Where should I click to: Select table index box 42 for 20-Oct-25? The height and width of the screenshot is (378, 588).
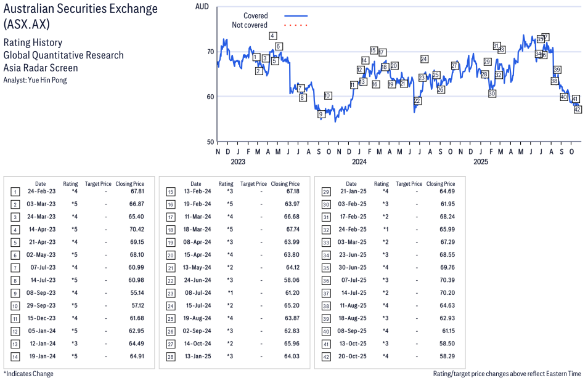click(326, 356)
